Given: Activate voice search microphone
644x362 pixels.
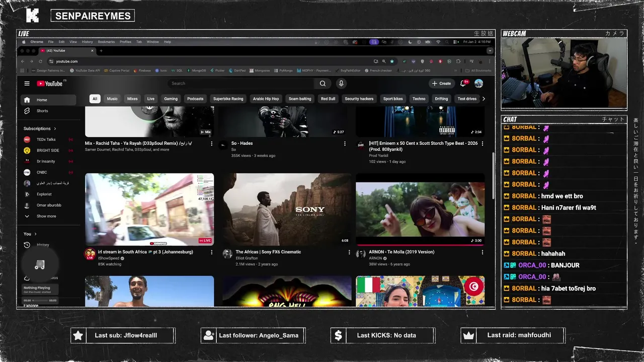Looking at the screenshot, I should click(x=341, y=83).
